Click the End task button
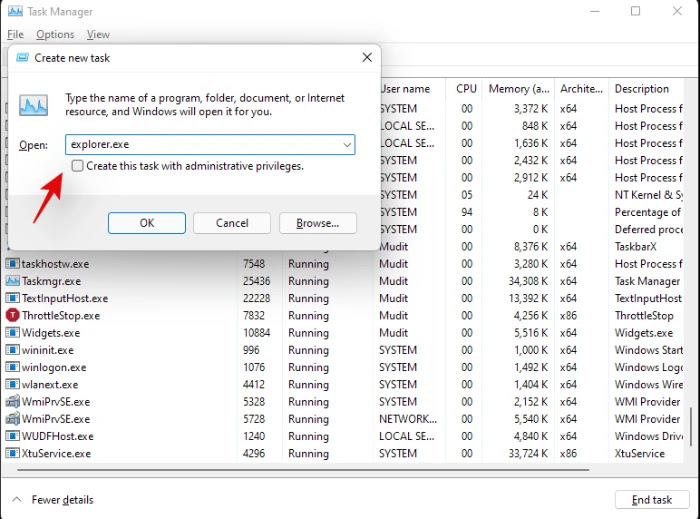This screenshot has height=519, width=700. pos(652,500)
